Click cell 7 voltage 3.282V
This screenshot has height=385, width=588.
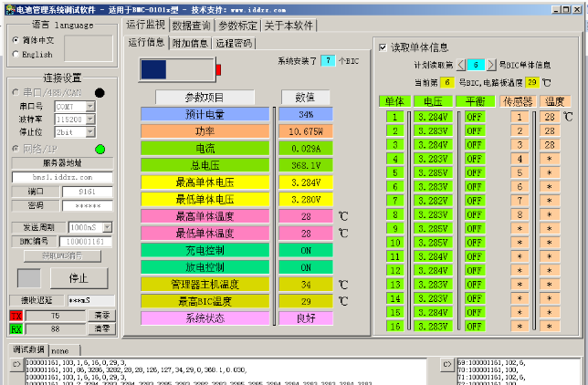tap(433, 201)
